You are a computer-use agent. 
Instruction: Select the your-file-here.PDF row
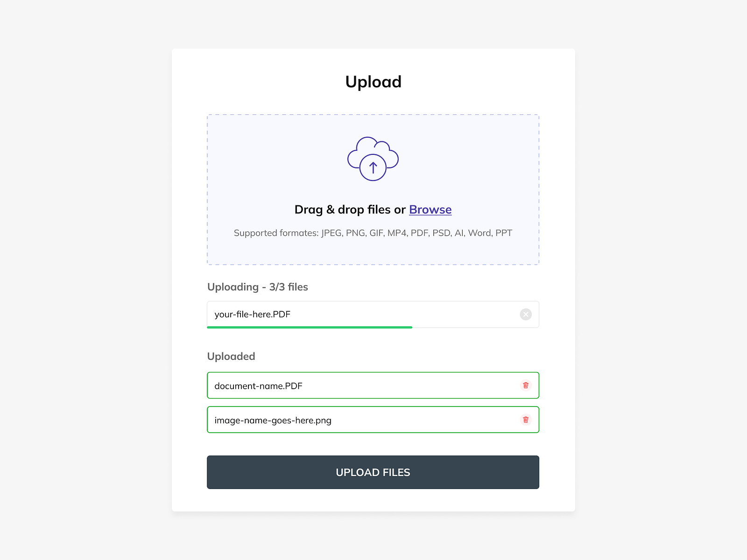[327, 314]
